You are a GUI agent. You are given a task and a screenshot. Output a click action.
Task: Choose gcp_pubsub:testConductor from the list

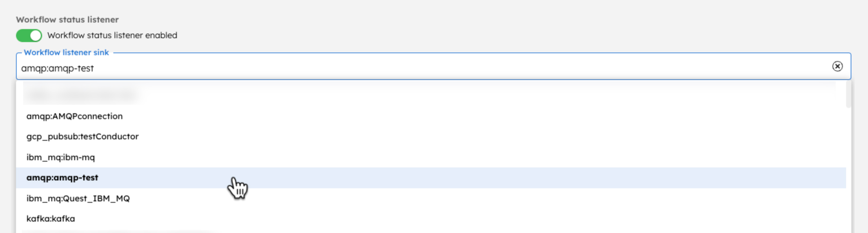coord(83,136)
